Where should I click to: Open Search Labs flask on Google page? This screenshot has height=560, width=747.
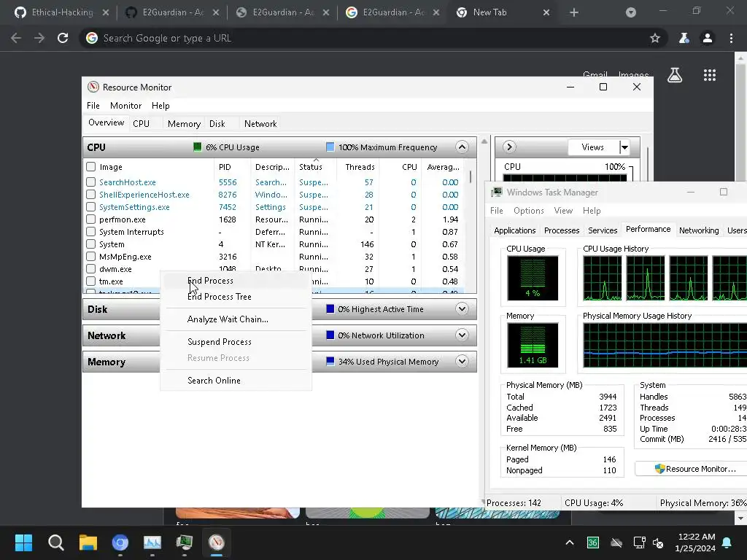click(675, 75)
